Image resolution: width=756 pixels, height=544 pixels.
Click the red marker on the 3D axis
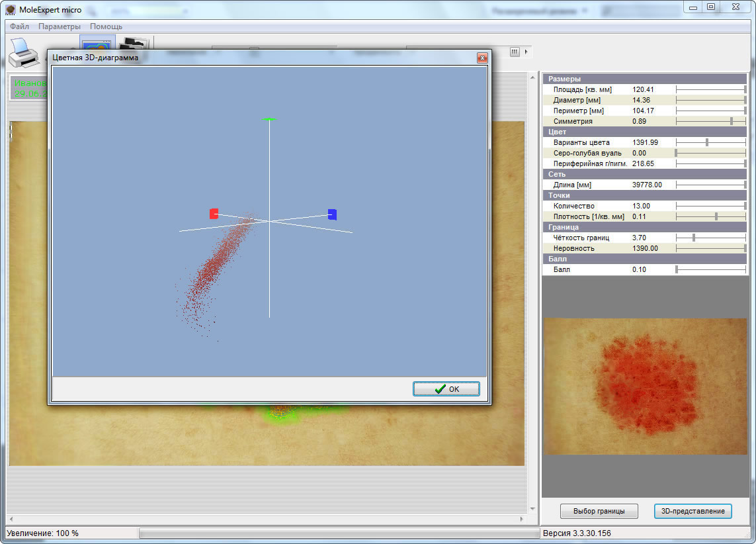click(214, 213)
